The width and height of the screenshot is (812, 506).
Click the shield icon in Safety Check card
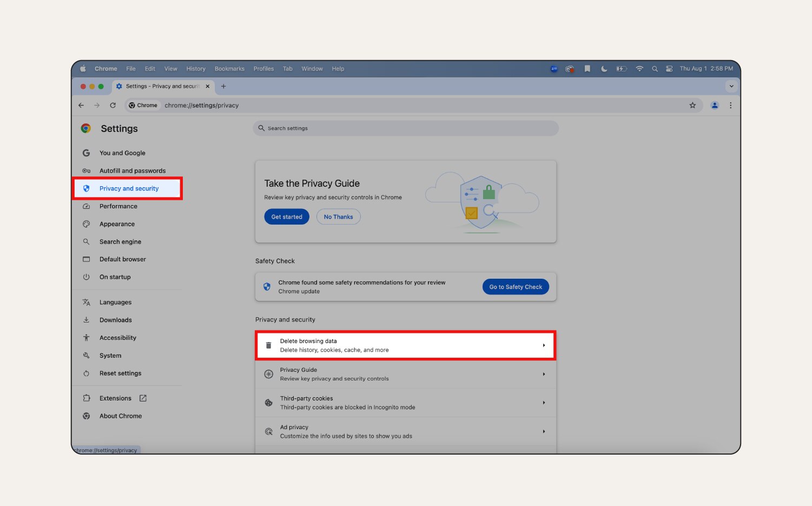[x=267, y=287]
